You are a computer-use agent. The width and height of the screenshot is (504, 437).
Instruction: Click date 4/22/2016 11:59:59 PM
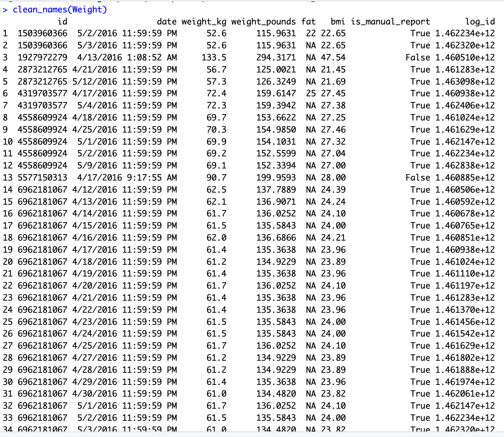125,310
